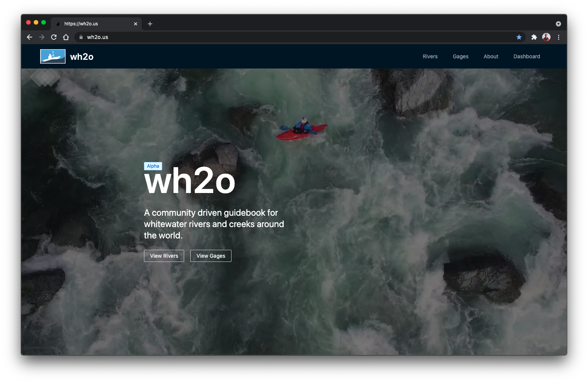The width and height of the screenshot is (588, 383).
Task: Click the yellow macOS minimize button
Action: [x=36, y=22]
